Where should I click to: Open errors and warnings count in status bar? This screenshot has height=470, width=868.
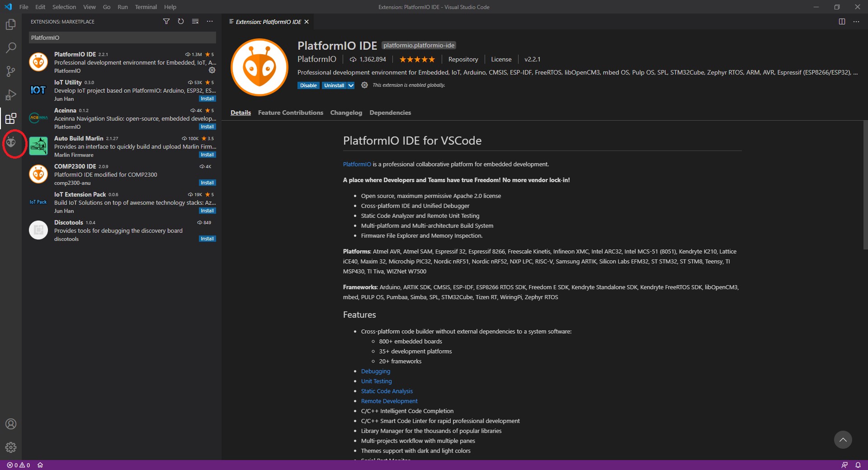tap(19, 465)
